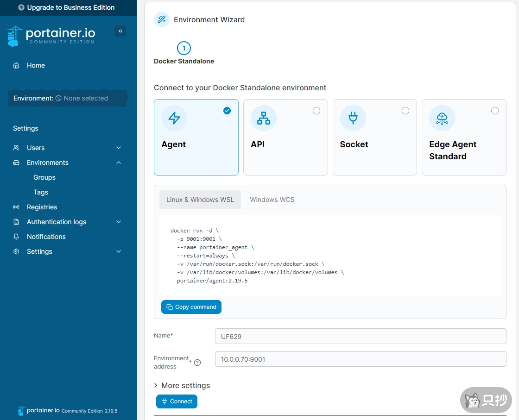Select the Edge Agent Standard radio button
The image size is (519, 420).
click(495, 111)
